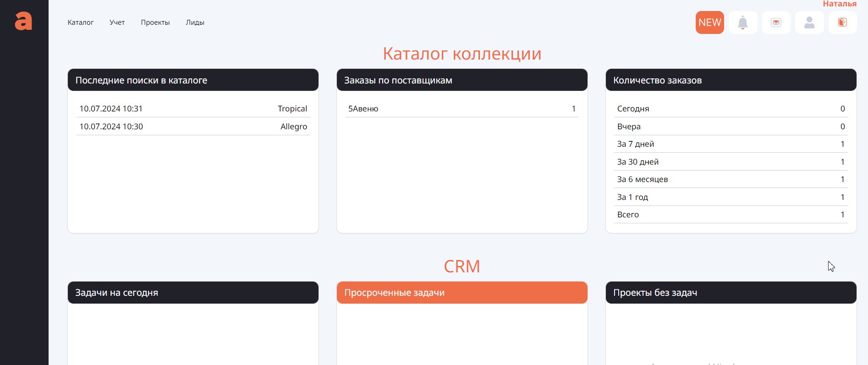This screenshot has width=868, height=365.
Task: Open the user profile icon
Action: (x=809, y=22)
